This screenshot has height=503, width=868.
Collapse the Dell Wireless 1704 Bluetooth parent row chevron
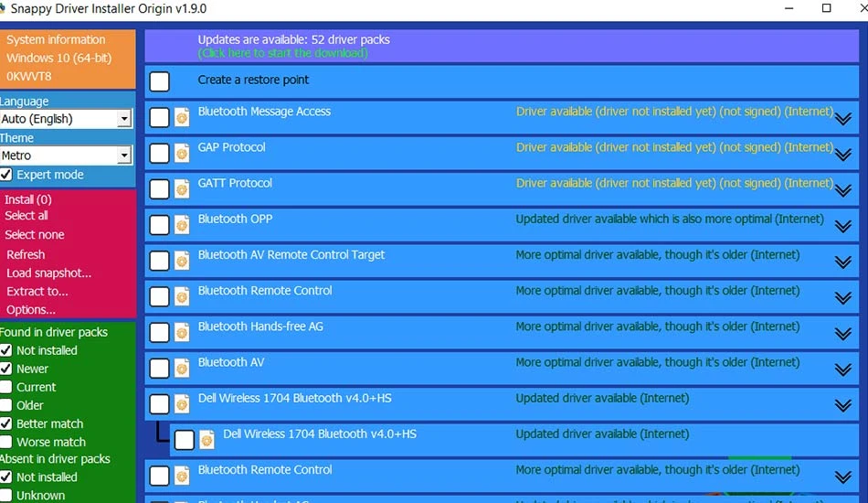pos(843,405)
